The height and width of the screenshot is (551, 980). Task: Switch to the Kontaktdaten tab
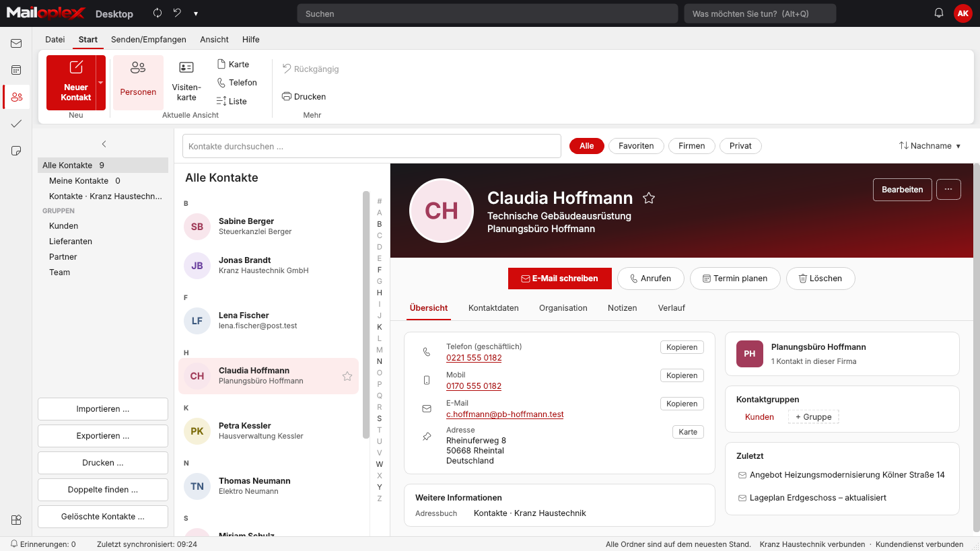tap(493, 308)
